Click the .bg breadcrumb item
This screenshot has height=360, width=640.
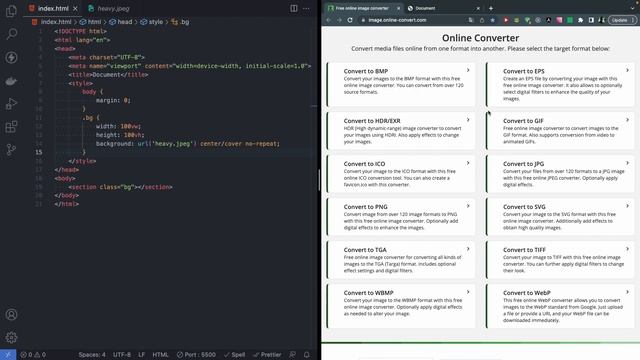(180, 22)
